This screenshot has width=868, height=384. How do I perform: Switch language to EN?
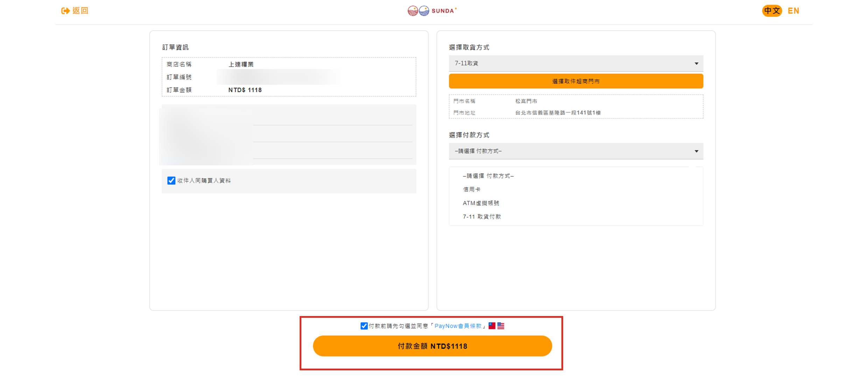pyautogui.click(x=793, y=11)
